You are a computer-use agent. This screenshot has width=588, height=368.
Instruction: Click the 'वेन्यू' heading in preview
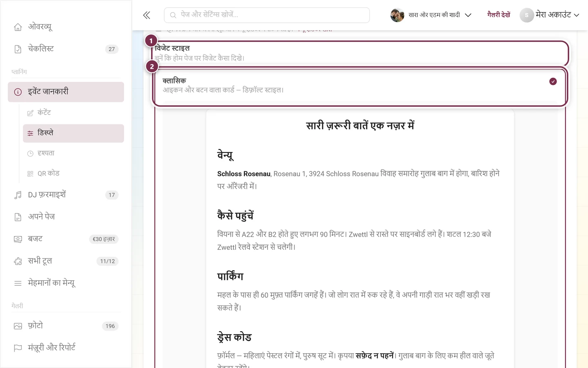point(225,155)
